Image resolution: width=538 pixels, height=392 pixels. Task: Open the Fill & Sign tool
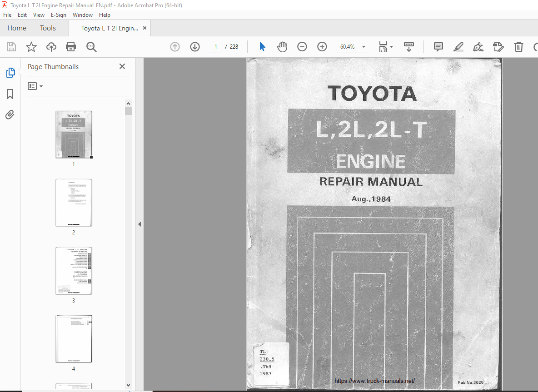478,46
